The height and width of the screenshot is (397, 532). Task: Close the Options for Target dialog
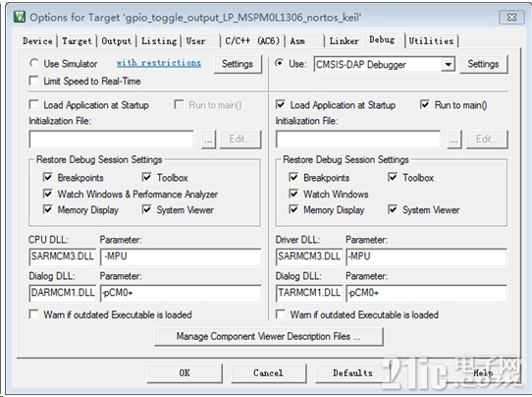click(x=511, y=17)
